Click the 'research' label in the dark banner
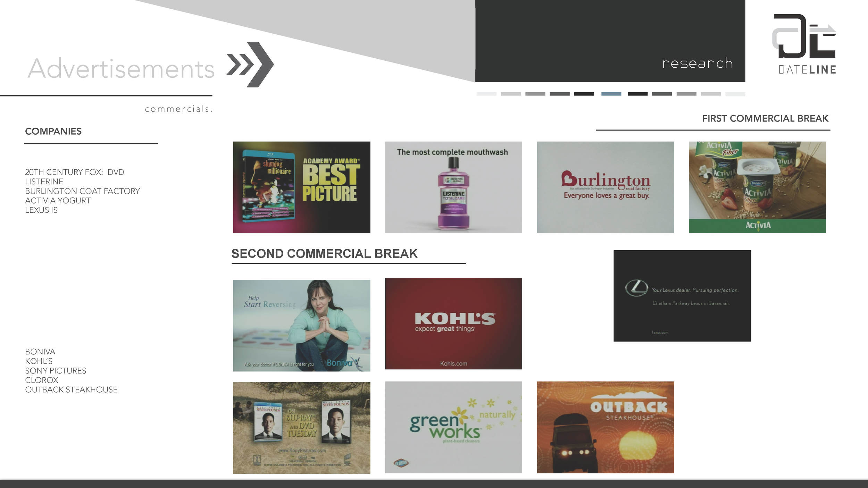The height and width of the screenshot is (488, 868). click(x=698, y=63)
